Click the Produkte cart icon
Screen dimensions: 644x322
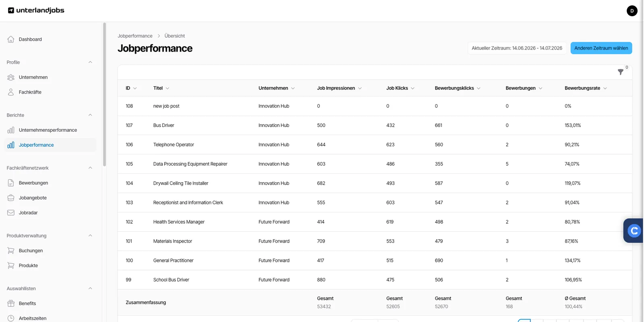11,265
